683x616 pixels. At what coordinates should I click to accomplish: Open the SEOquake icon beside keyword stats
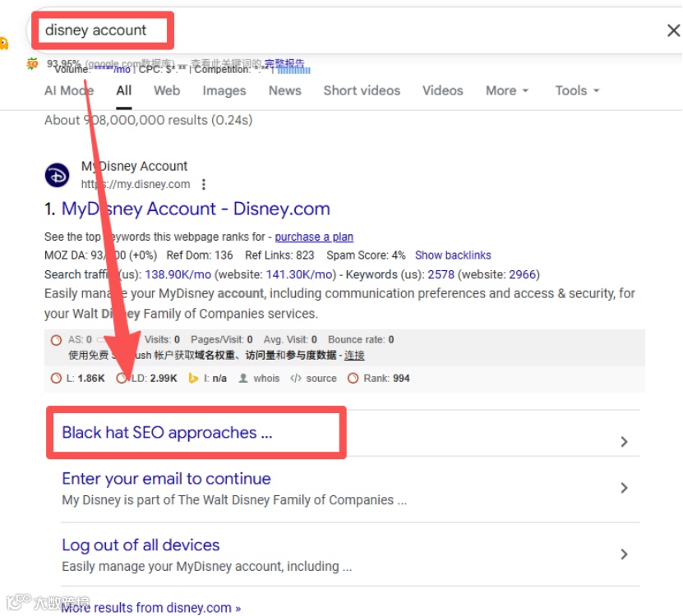(x=32, y=64)
